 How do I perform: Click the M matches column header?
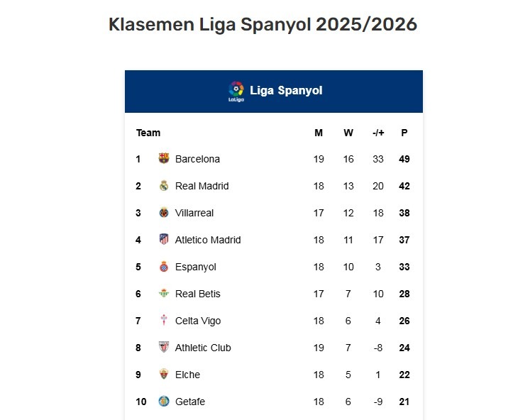(319, 133)
